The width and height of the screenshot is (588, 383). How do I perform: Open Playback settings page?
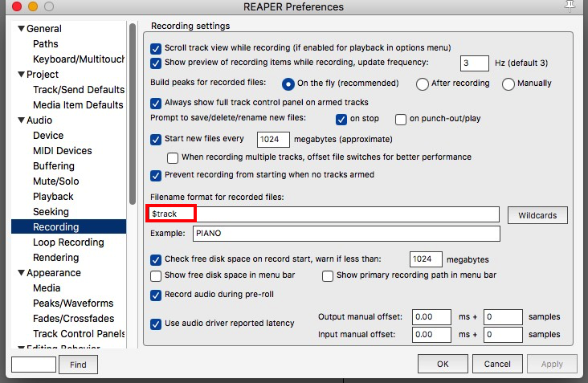click(53, 197)
